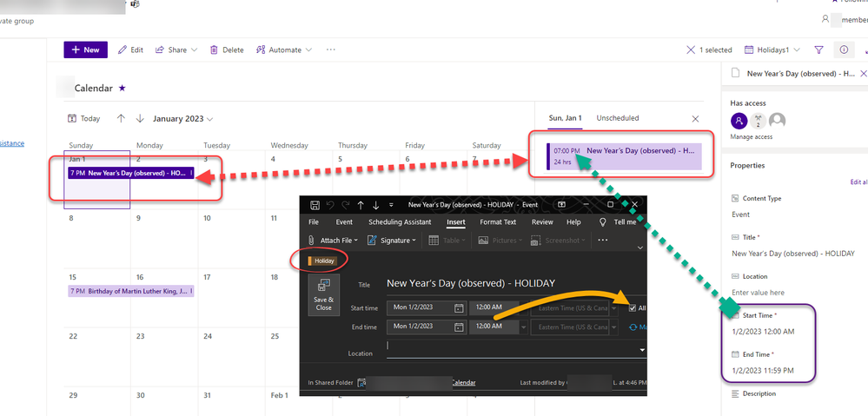Open more commands ellipsis in SharePoint toolbar
The height and width of the screenshot is (416, 868).
tap(330, 50)
